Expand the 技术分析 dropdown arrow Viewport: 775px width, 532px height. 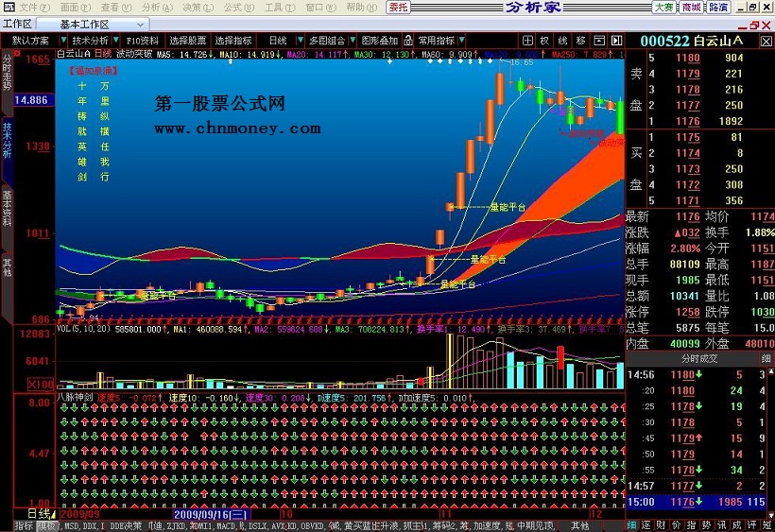(115, 40)
